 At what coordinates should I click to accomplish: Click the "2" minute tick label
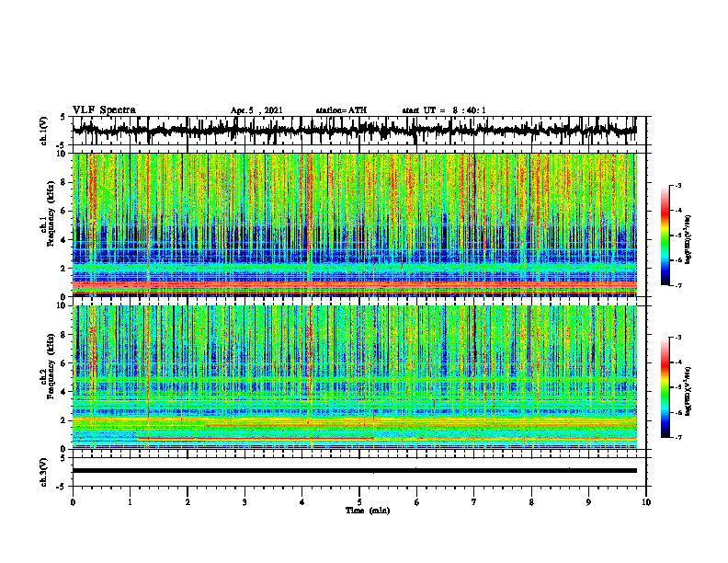pos(188,502)
